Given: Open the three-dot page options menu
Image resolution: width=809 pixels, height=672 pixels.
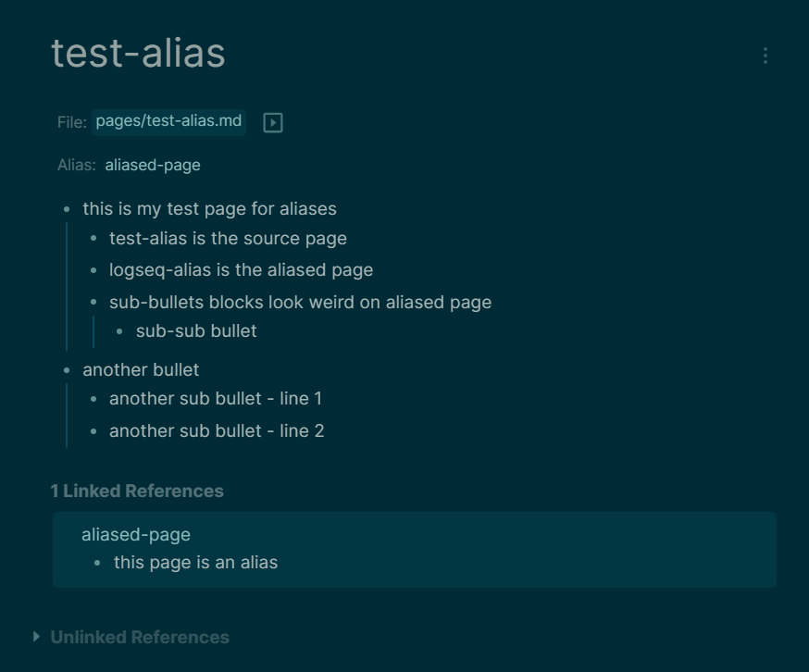Looking at the screenshot, I should (765, 56).
